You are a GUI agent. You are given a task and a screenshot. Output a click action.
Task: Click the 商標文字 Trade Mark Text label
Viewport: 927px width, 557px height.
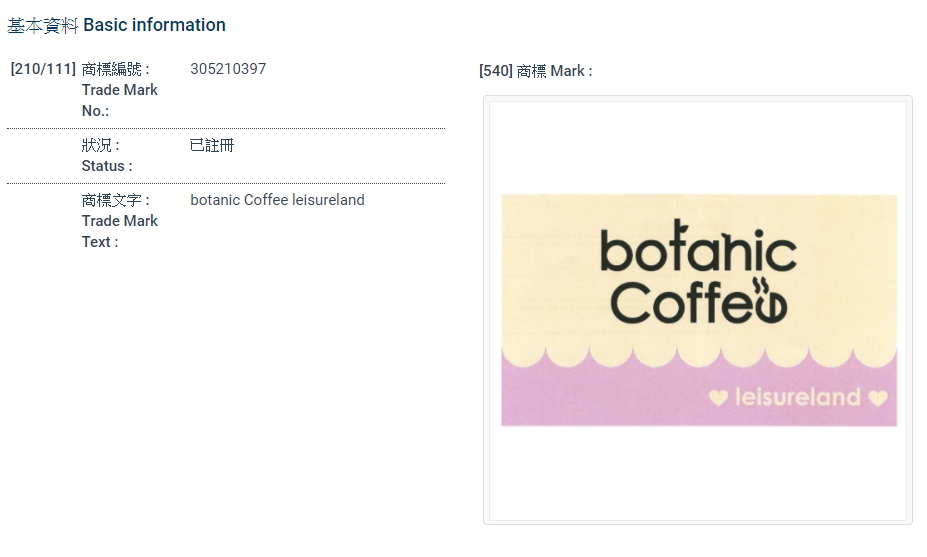click(x=119, y=221)
